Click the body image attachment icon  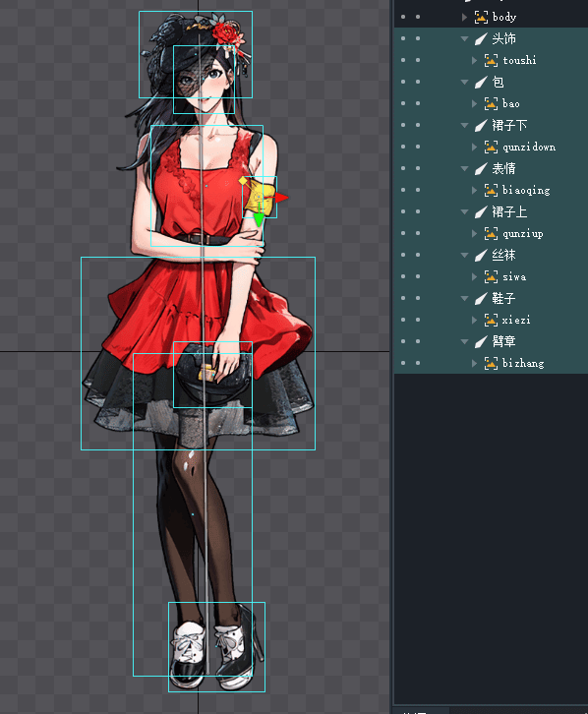tap(481, 18)
